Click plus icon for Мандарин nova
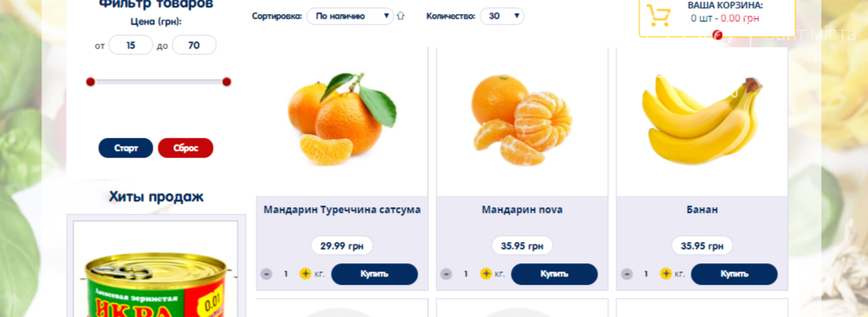 point(485,274)
